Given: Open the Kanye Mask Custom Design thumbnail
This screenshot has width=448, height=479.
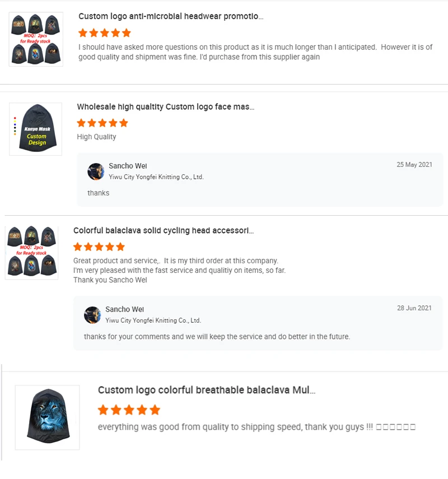Looking at the screenshot, I should click(36, 129).
